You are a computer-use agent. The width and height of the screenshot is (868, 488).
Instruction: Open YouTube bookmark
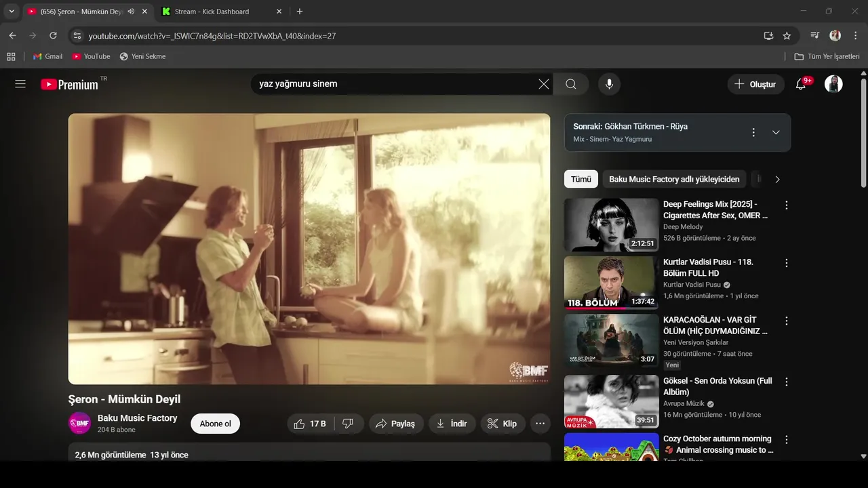click(91, 56)
